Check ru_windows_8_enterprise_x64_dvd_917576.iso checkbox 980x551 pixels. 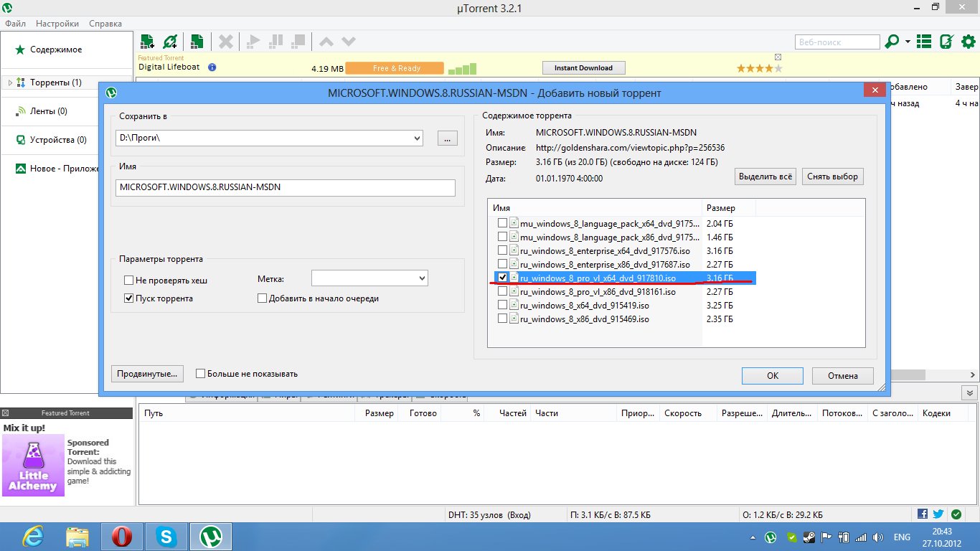503,250
